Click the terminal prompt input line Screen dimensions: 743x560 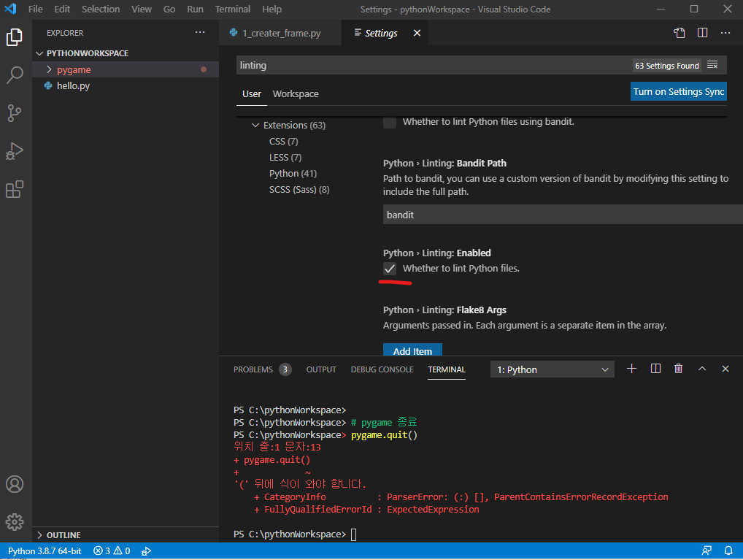[353, 534]
